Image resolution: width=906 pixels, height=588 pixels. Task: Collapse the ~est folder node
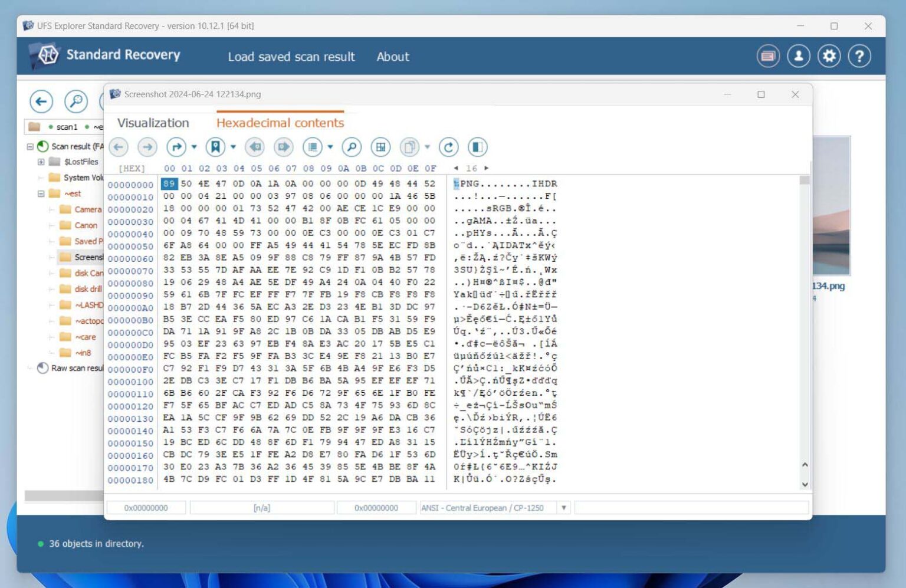click(41, 193)
